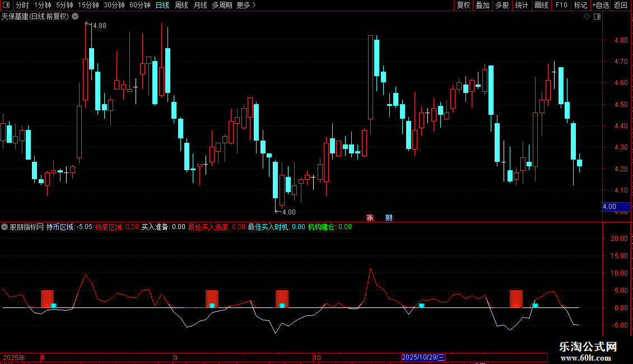The image size is (633, 364).
Task: Click the 持股区域 0.00 label
Action: (x=117, y=227)
